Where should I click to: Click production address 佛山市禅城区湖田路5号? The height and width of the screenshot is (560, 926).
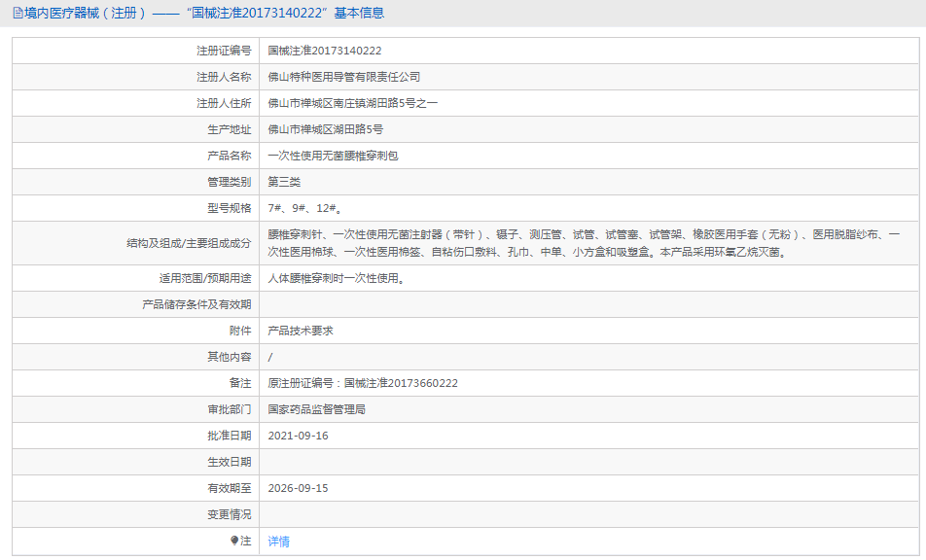point(326,129)
